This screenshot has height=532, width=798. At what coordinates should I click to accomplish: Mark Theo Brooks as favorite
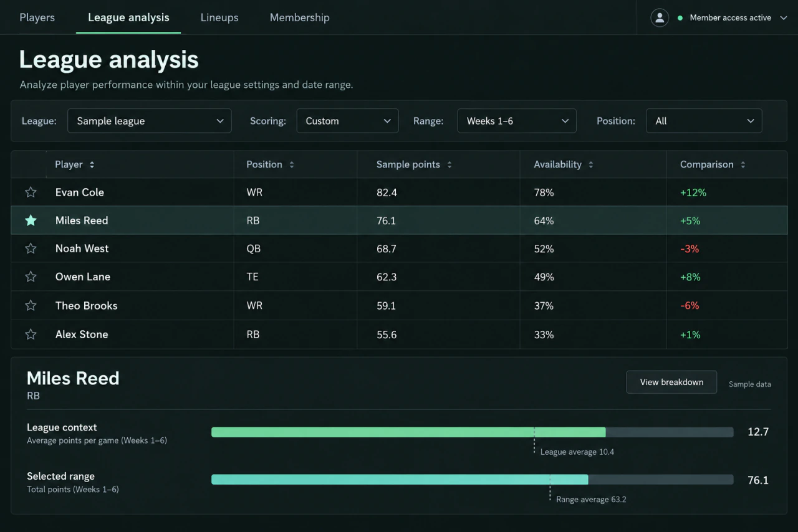pyautogui.click(x=31, y=306)
